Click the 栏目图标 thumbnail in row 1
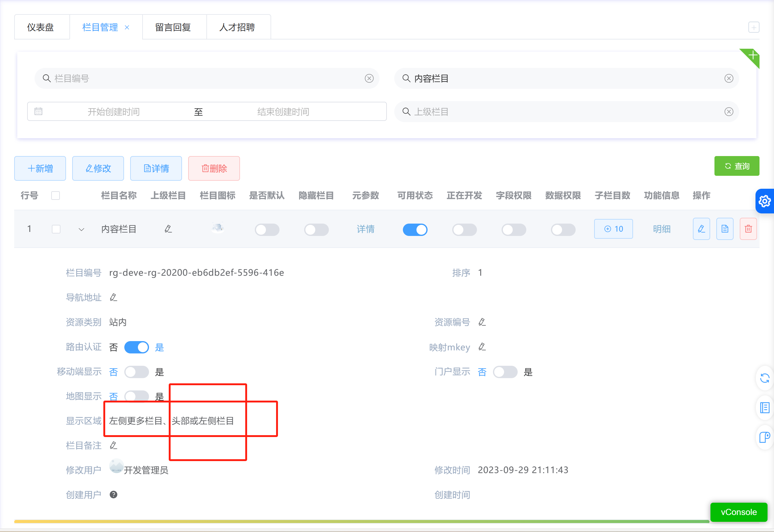This screenshot has width=774, height=532. coord(218,228)
